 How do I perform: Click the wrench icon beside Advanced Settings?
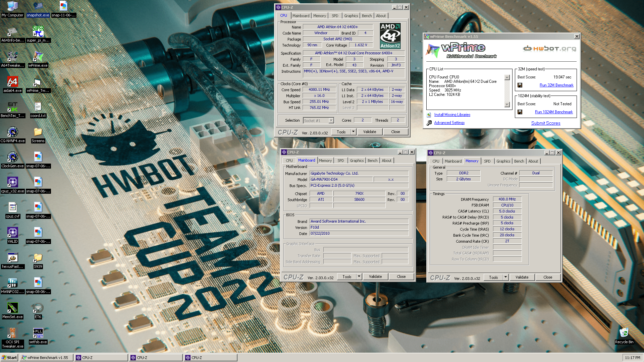coord(429,123)
